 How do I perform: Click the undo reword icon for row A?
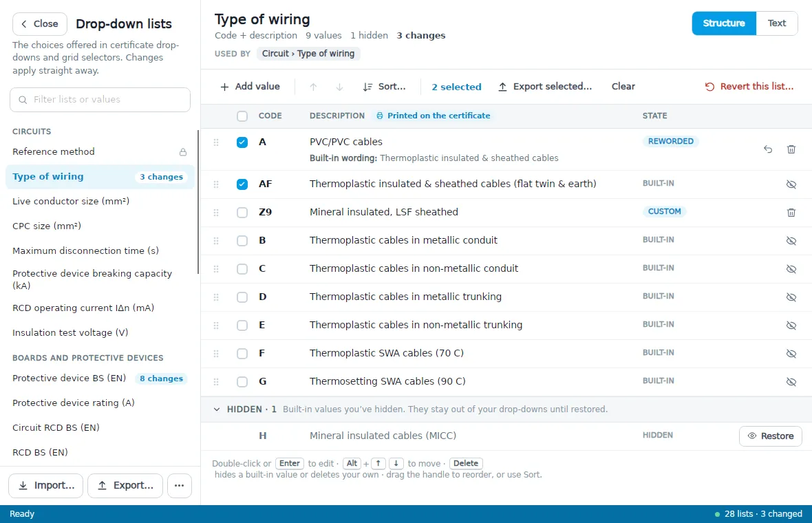(x=767, y=149)
